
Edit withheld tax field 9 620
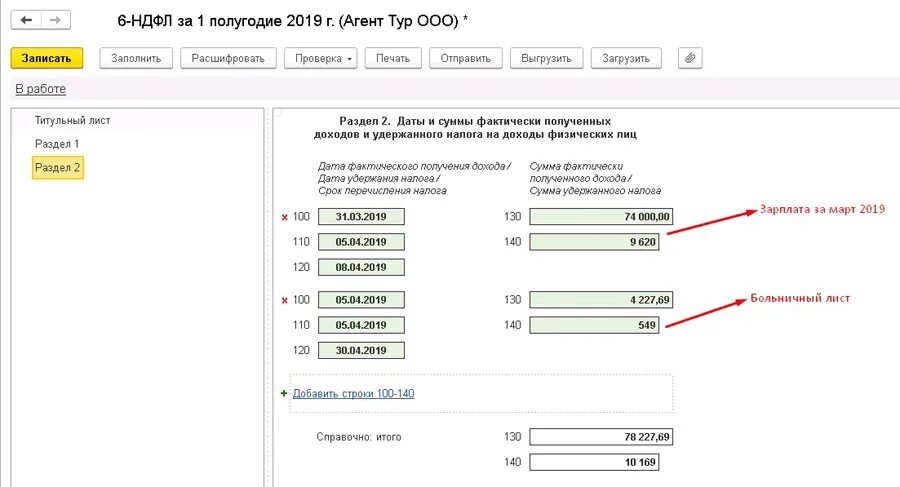[x=594, y=242]
